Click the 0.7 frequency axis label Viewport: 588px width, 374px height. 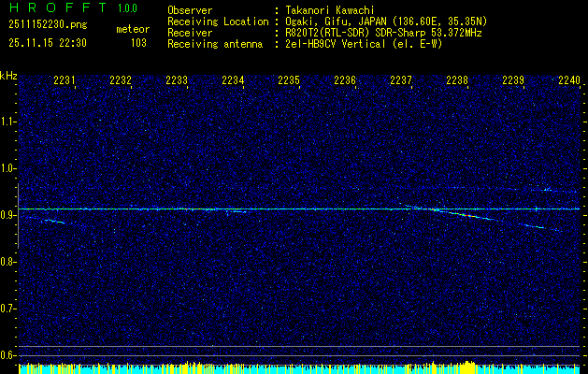[8, 309]
